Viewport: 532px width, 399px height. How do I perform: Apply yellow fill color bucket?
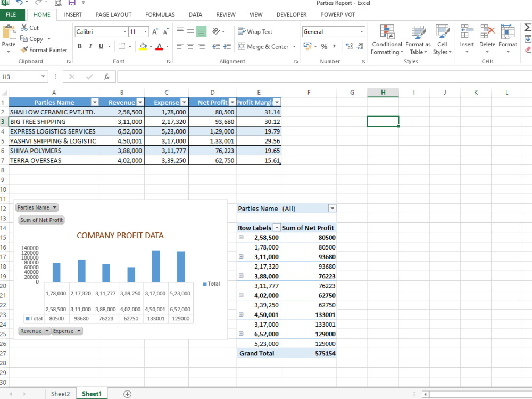(143, 46)
